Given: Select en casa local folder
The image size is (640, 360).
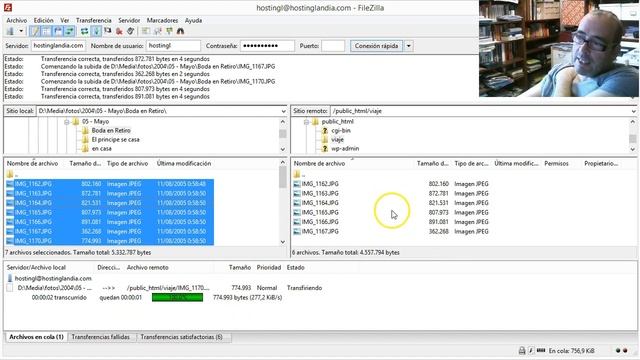Looking at the screenshot, I should [x=102, y=149].
